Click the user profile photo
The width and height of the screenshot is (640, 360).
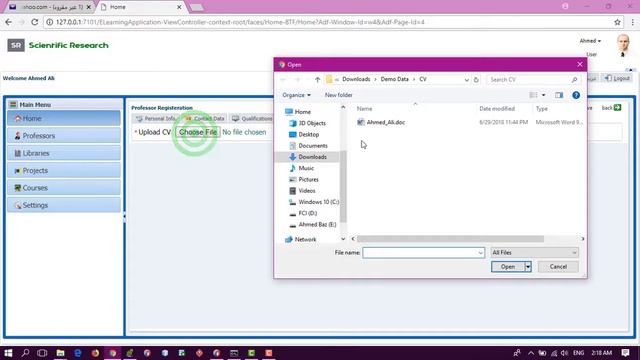tap(623, 45)
